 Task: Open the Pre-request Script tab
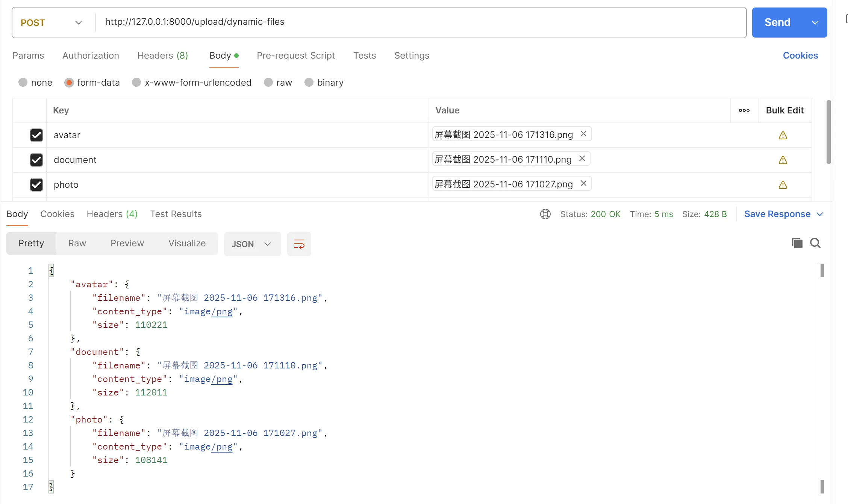pos(296,56)
